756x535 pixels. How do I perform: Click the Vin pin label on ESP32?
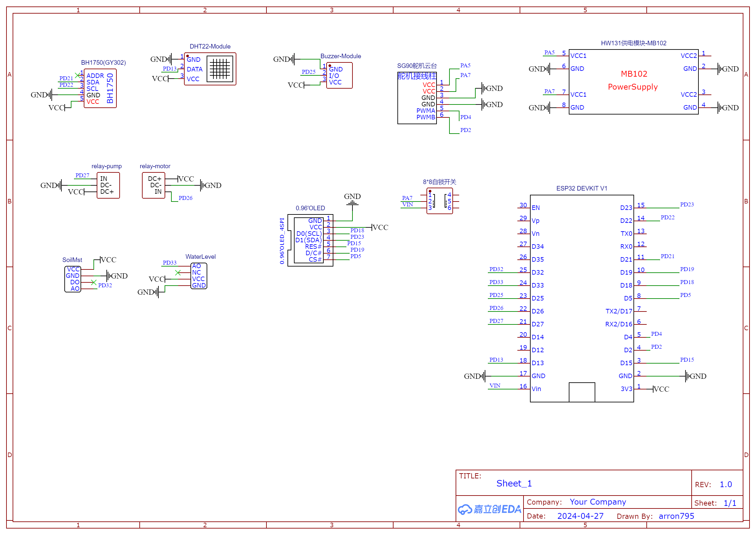[x=536, y=389]
